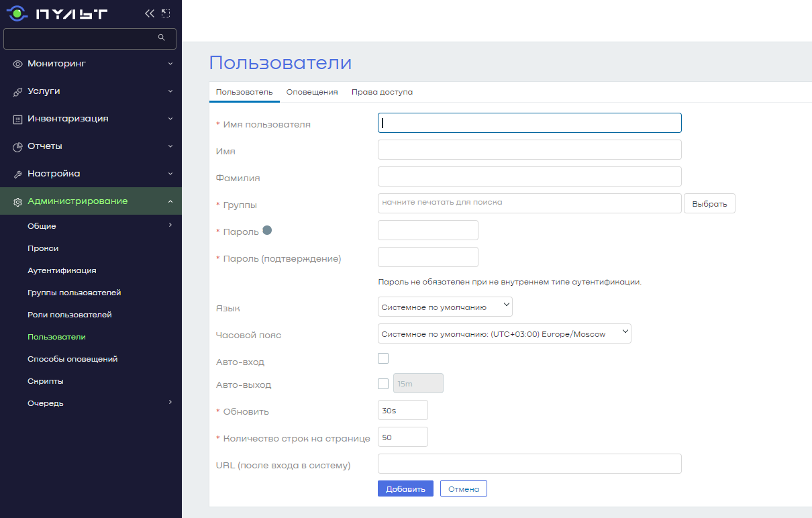
Task: Click the Мониторинг eye icon in sidebar
Action: 16,64
